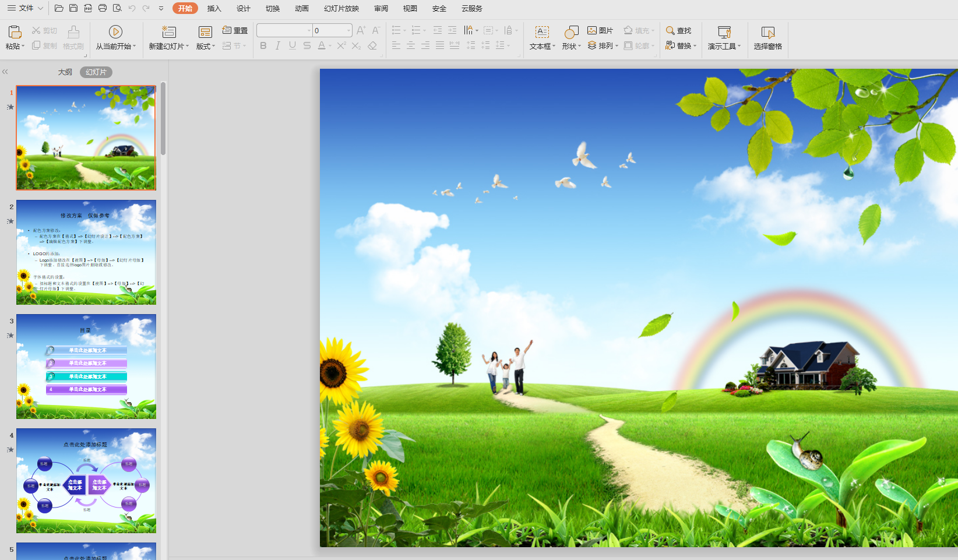
Task: Click the Presentation Tools (演示工具) icon
Action: pyautogui.click(x=724, y=32)
